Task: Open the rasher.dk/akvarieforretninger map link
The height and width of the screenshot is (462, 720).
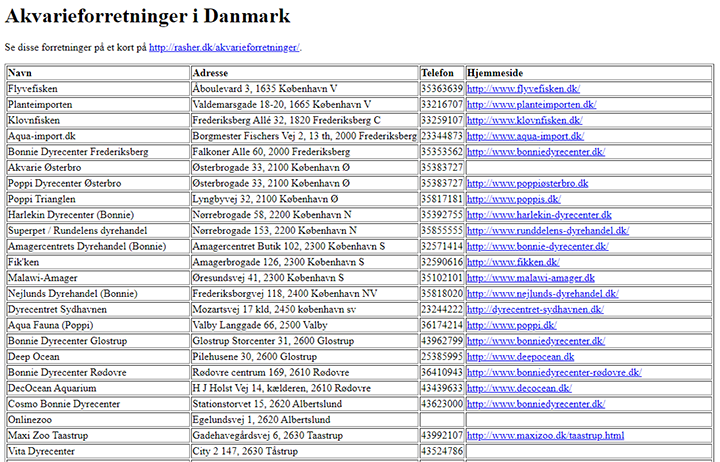Action: click(224, 47)
